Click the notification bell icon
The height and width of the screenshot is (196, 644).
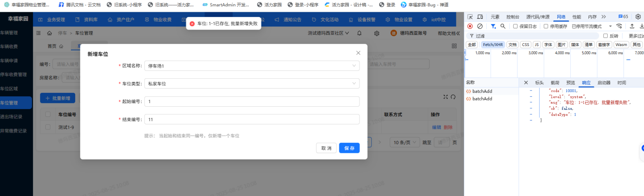[359, 33]
